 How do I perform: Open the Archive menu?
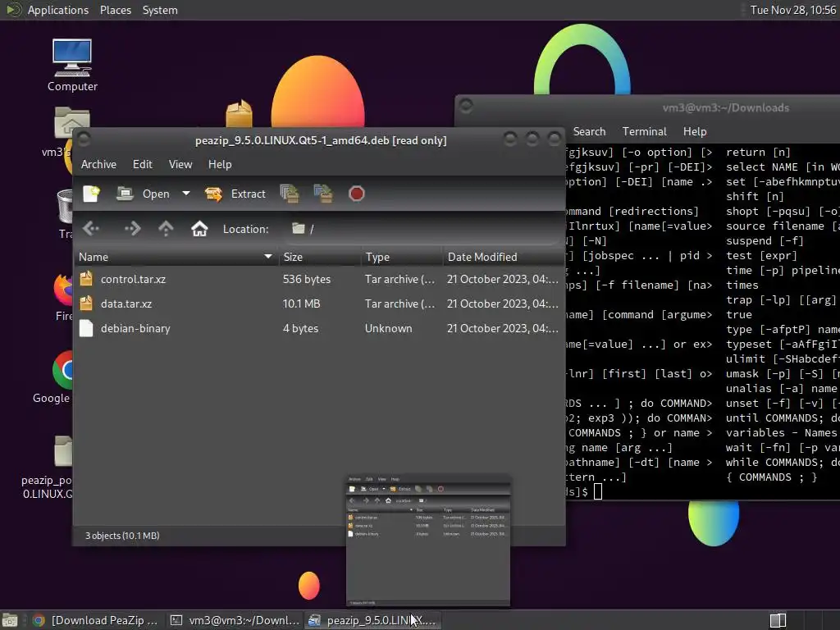pyautogui.click(x=98, y=164)
